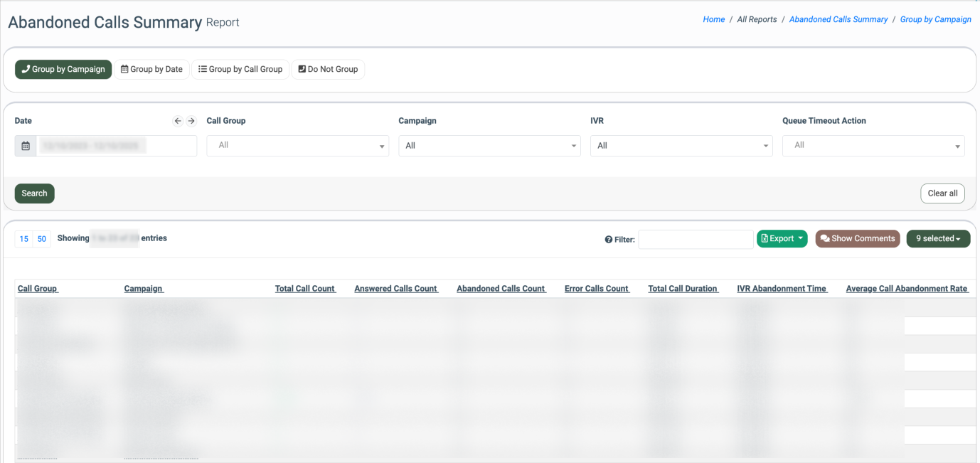The image size is (980, 463).
Task: Switch to Group by Call Group
Action: 240,70
